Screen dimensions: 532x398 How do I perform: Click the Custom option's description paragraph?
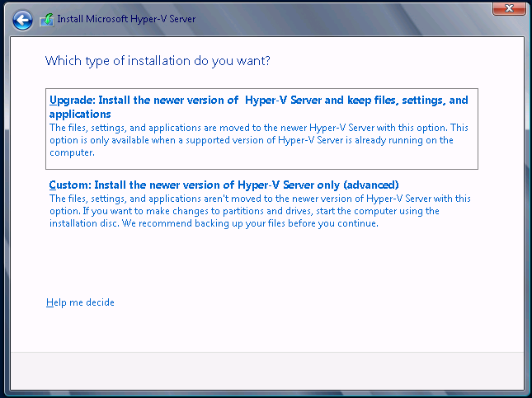tap(260, 211)
